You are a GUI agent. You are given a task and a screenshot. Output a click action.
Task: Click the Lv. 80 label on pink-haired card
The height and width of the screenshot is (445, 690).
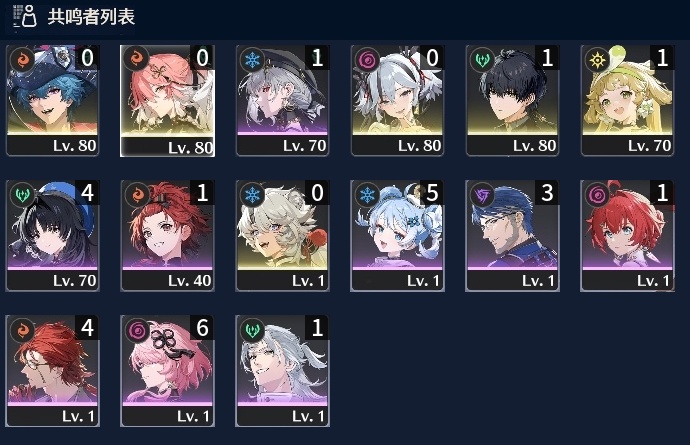point(191,147)
